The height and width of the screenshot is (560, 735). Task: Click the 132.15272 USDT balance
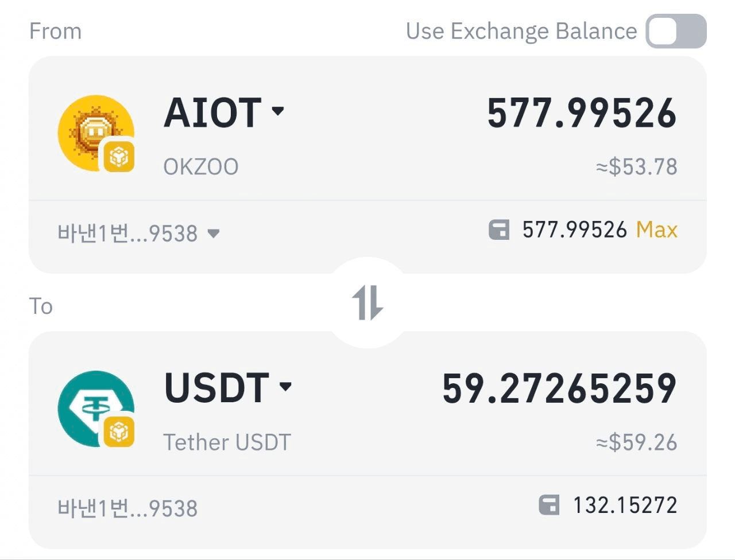625,505
